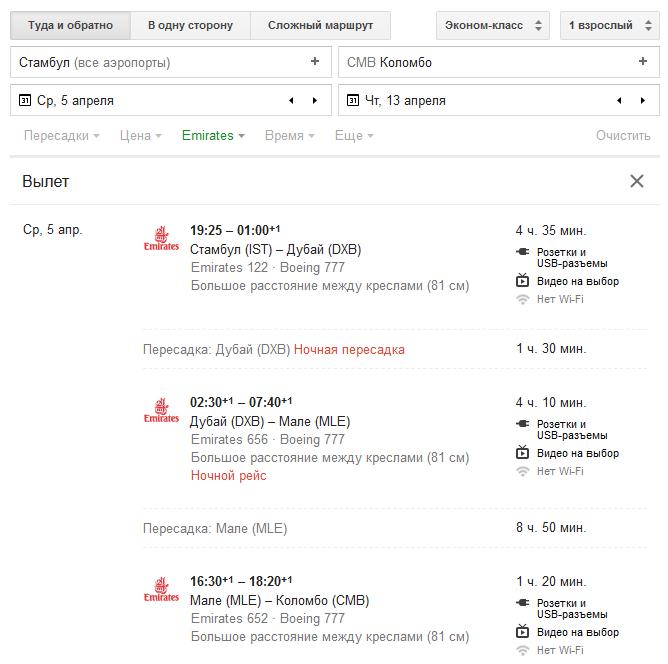Click Очистить to clear filters
This screenshot has height=664, width=668.
[x=623, y=136]
